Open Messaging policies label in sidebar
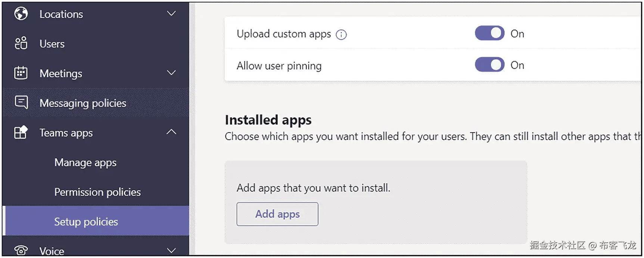This screenshot has width=644, height=258. [x=83, y=103]
